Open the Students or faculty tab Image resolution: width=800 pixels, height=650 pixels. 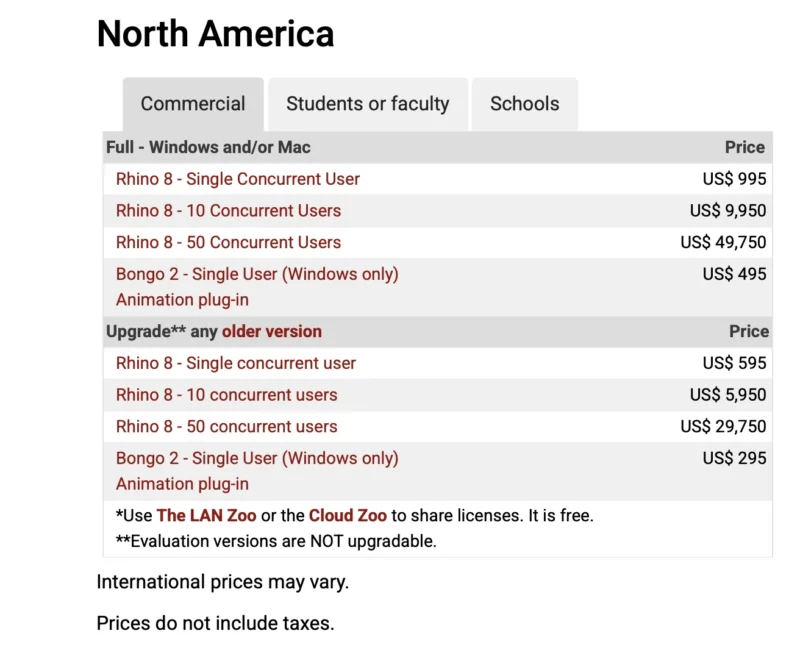(x=367, y=104)
